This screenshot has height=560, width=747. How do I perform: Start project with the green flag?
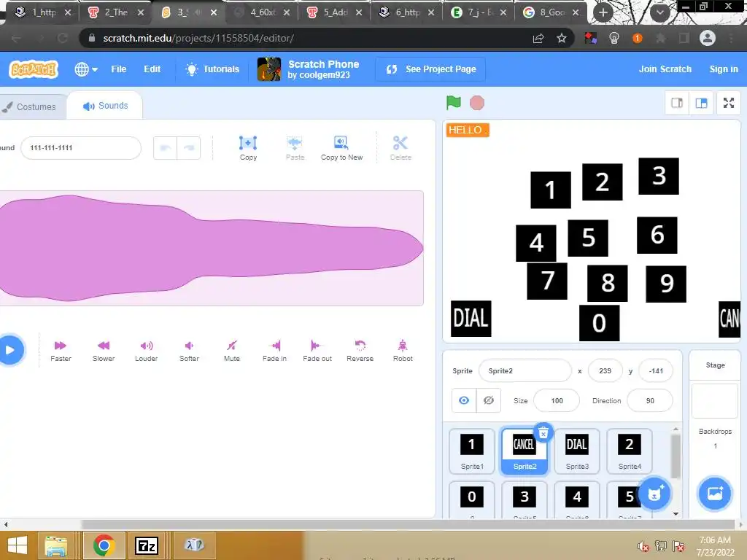tap(454, 102)
